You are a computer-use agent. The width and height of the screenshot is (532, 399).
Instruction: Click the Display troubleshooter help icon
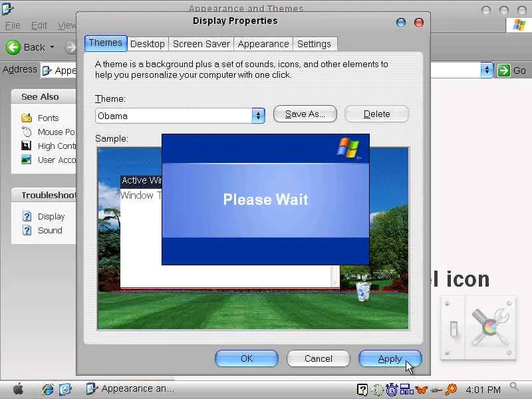[x=27, y=216]
